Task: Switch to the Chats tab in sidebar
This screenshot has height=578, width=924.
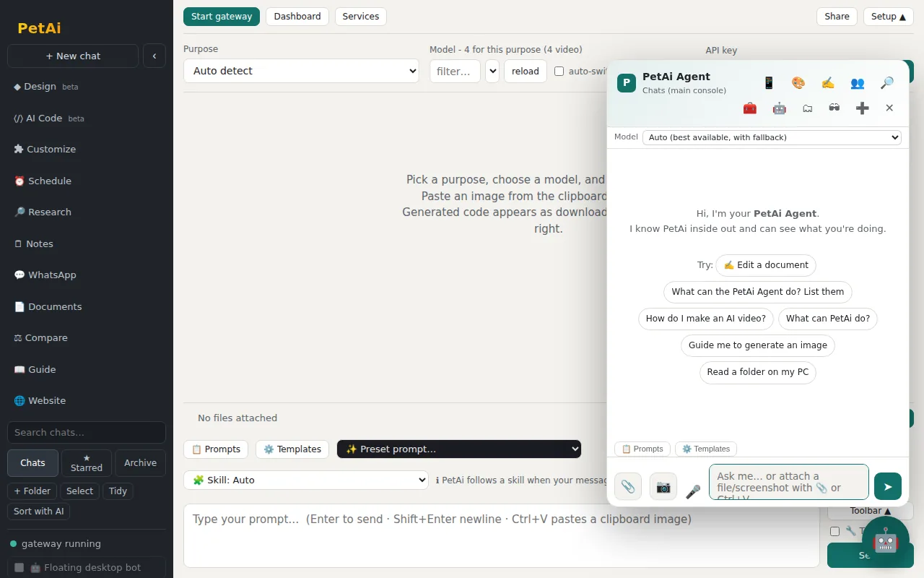Action: pyautogui.click(x=32, y=463)
